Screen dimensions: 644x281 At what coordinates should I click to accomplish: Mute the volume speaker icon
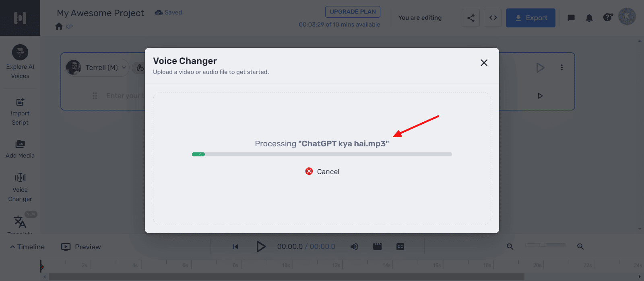(x=354, y=246)
